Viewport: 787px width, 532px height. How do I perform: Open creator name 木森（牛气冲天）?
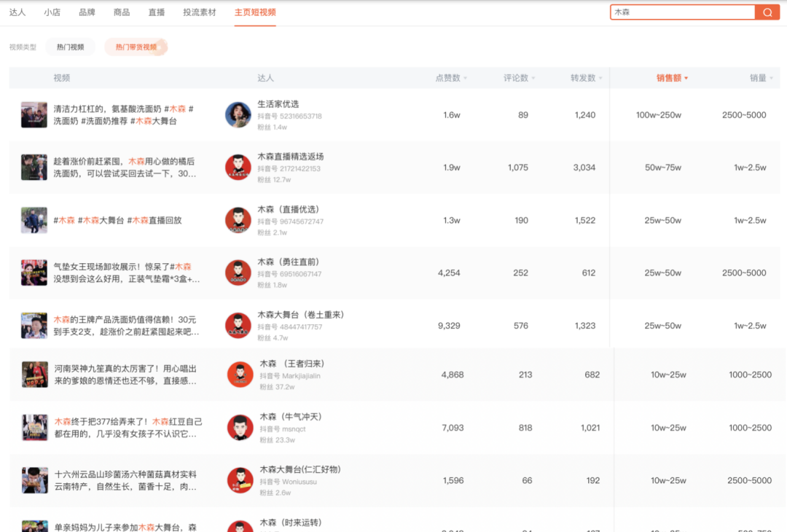291,417
